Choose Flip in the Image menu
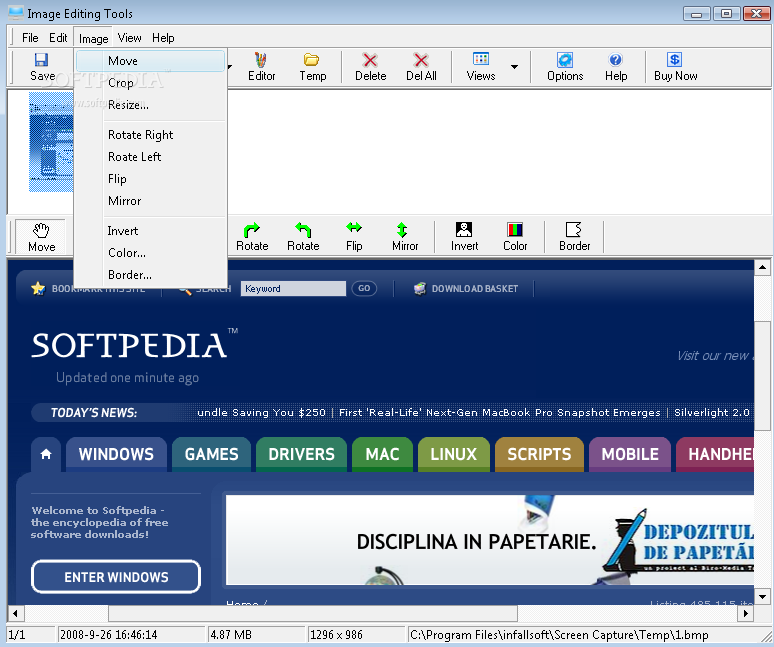774x647 pixels. [x=151, y=179]
